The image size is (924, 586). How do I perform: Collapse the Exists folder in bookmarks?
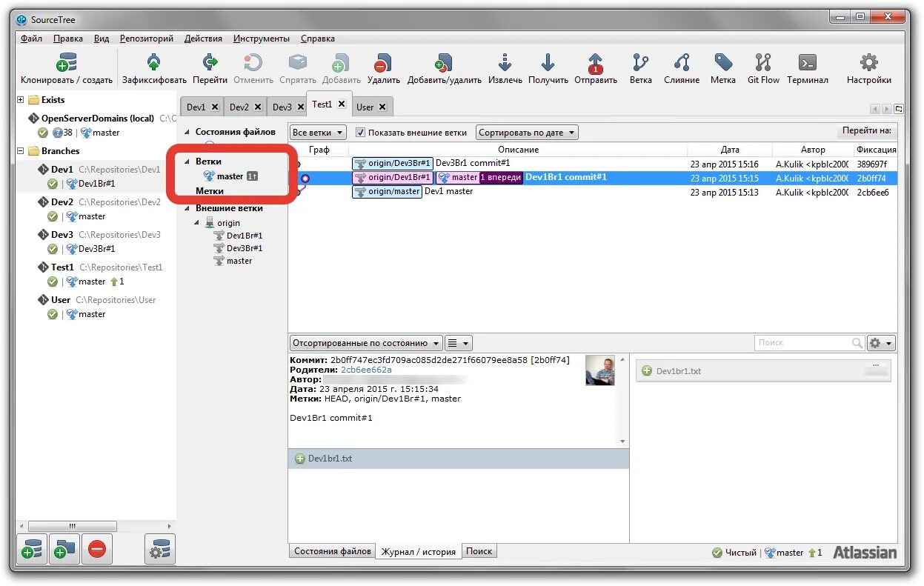21,100
